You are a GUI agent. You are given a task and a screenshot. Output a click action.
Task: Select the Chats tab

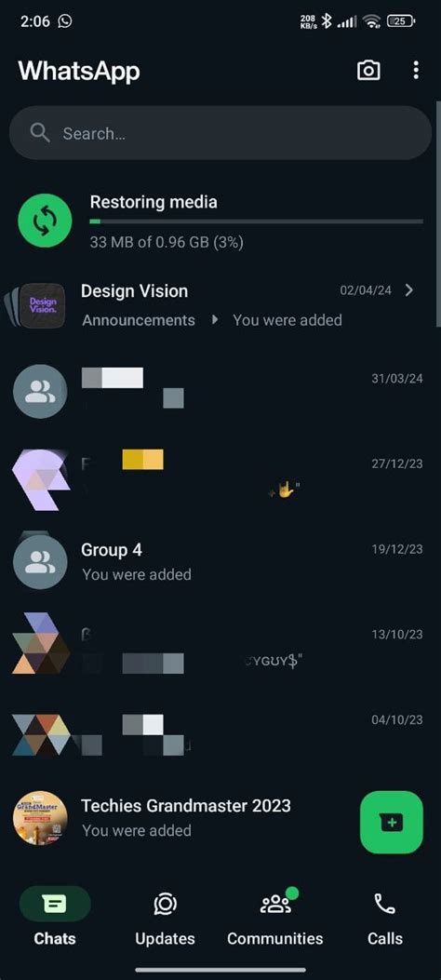pos(55,917)
